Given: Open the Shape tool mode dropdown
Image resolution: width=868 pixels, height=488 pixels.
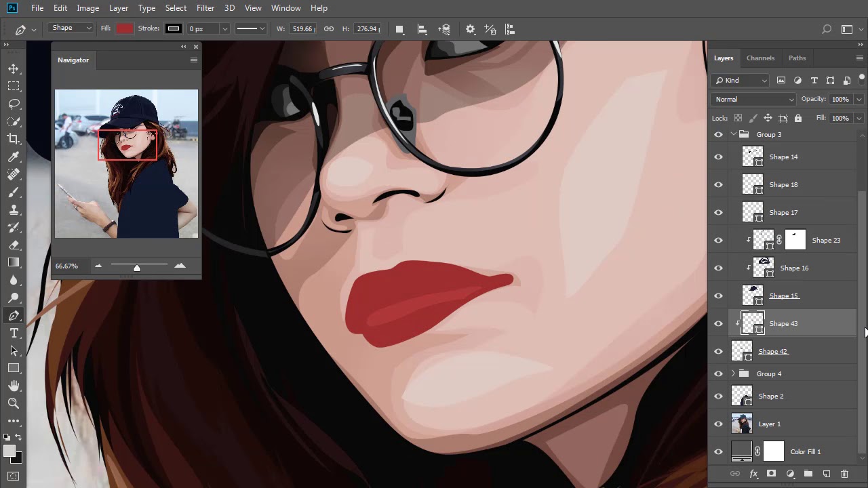Looking at the screenshot, I should pyautogui.click(x=71, y=28).
